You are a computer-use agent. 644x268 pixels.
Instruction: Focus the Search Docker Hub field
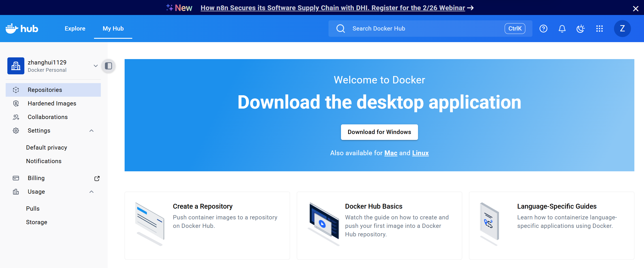coord(430,29)
